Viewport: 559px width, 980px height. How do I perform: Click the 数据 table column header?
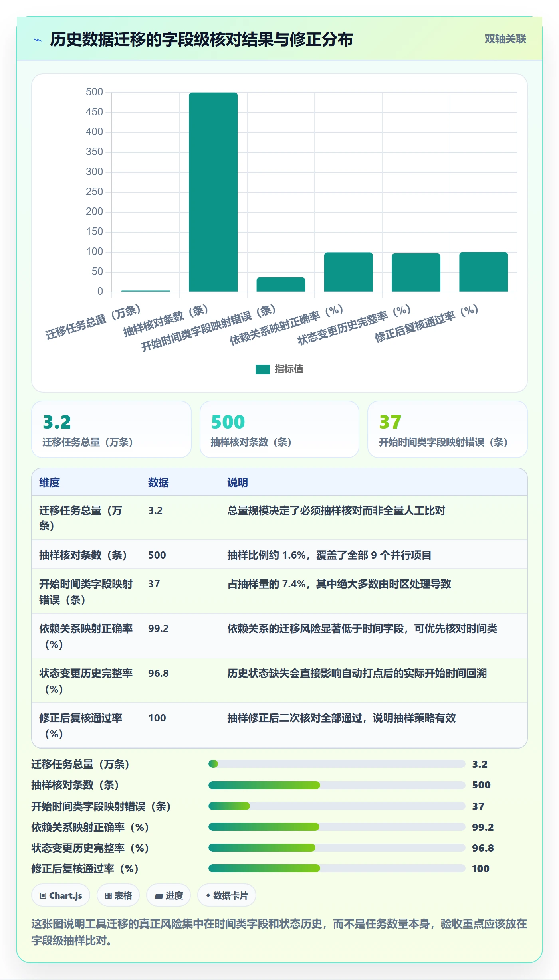[x=159, y=482]
